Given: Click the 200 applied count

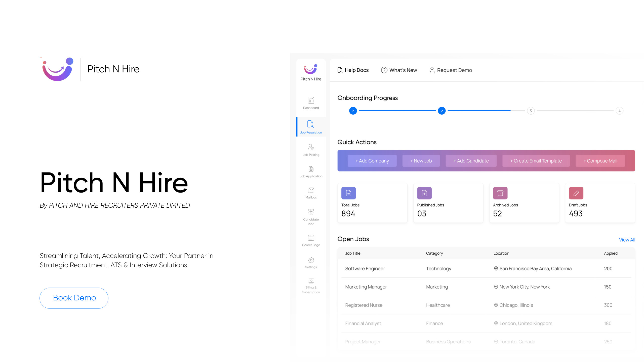Looking at the screenshot, I should [608, 268].
